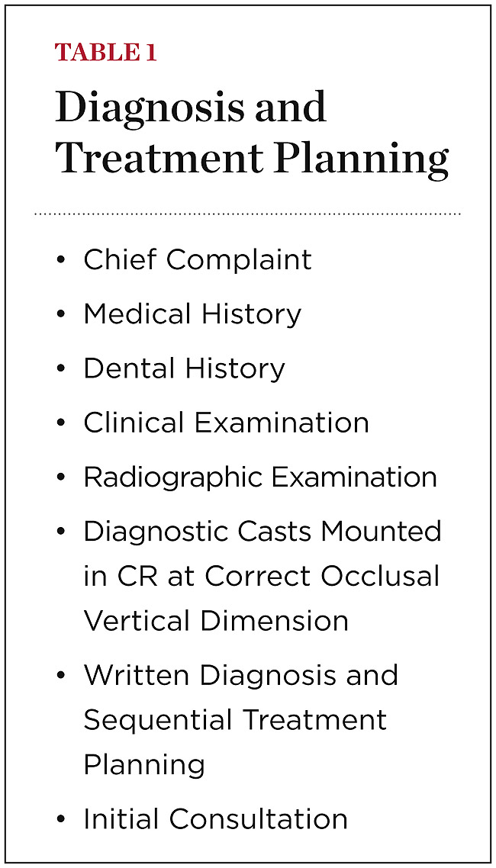The image size is (496, 868).
Task: Click the bullet beside Medical History
Action: point(61,315)
